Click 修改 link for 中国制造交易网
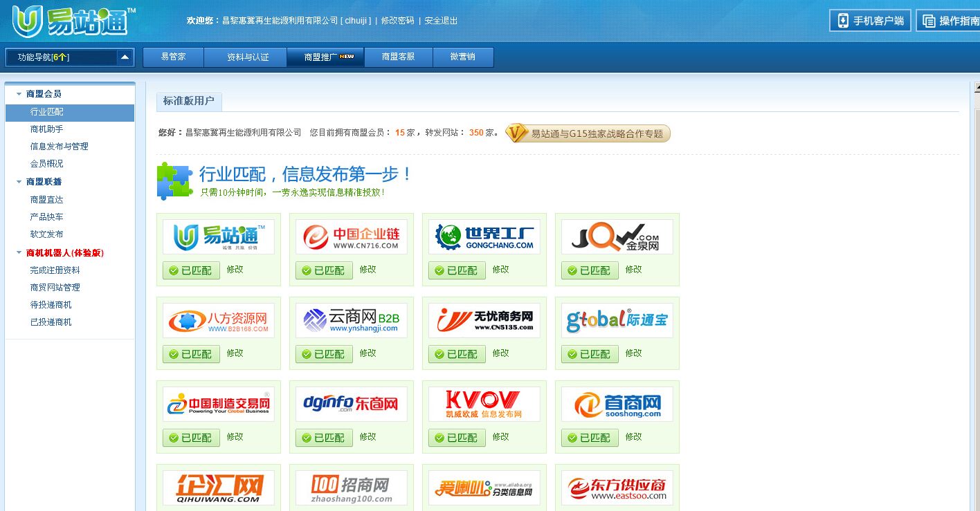 click(235, 437)
